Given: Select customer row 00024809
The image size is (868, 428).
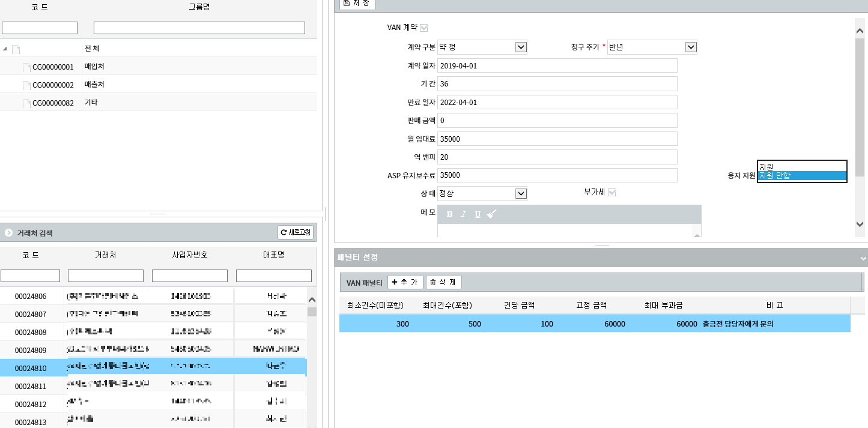Looking at the screenshot, I should click(153, 349).
